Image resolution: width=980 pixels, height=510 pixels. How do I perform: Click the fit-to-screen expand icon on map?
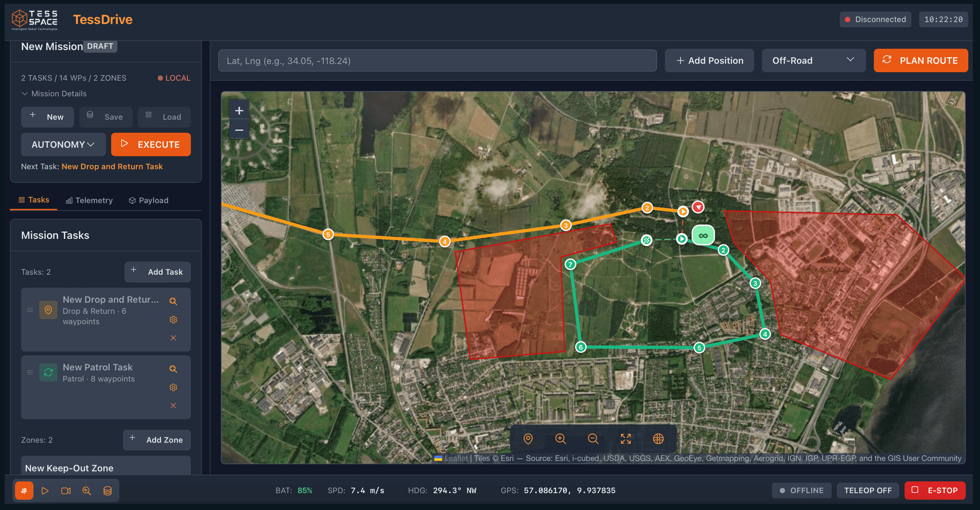pyautogui.click(x=625, y=439)
